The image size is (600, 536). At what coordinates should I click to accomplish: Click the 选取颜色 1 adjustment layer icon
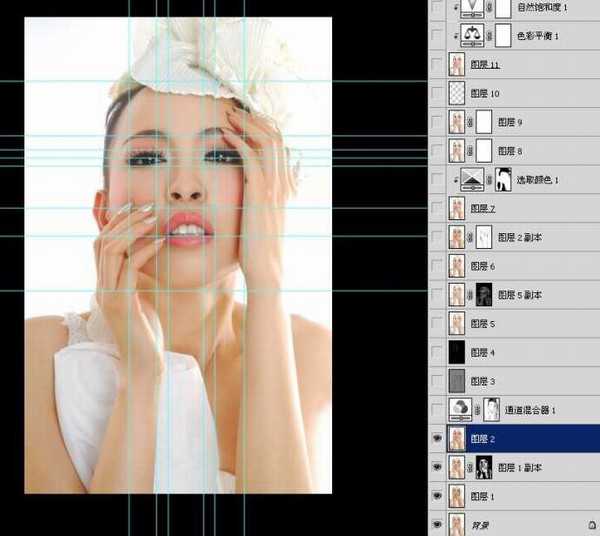(470, 179)
